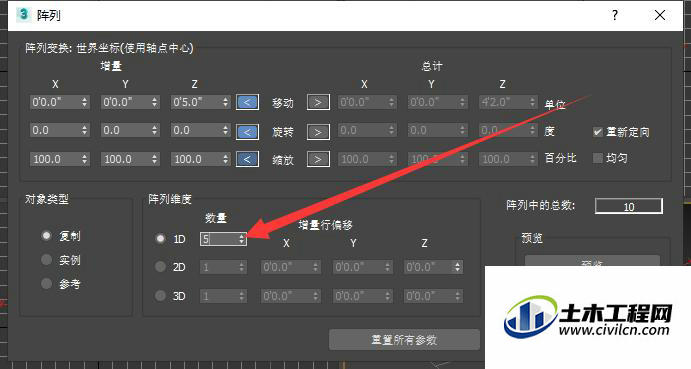Click the 移动 label
Screen dimensions: 691x369
[x=283, y=103]
